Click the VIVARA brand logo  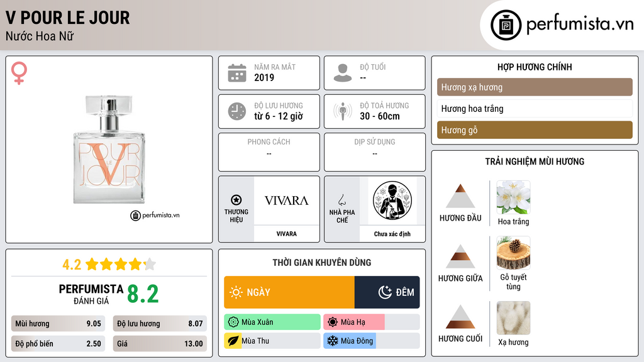point(286,200)
